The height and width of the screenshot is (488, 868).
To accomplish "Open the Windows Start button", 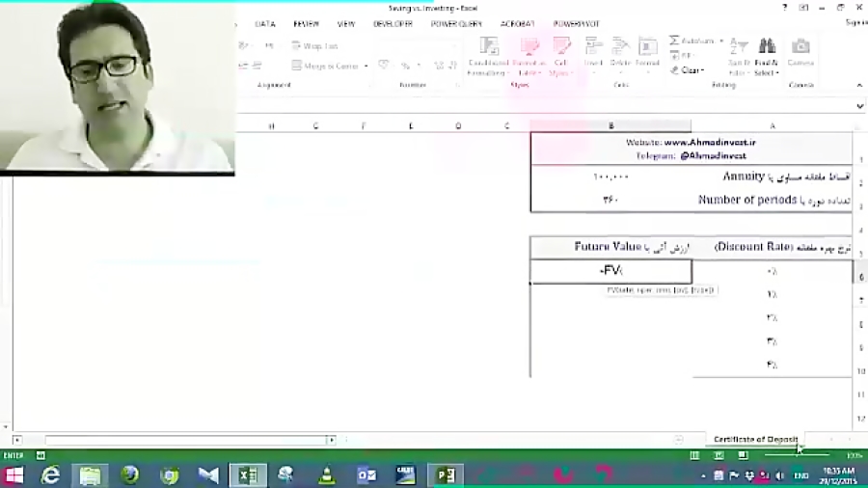I will click(x=14, y=474).
